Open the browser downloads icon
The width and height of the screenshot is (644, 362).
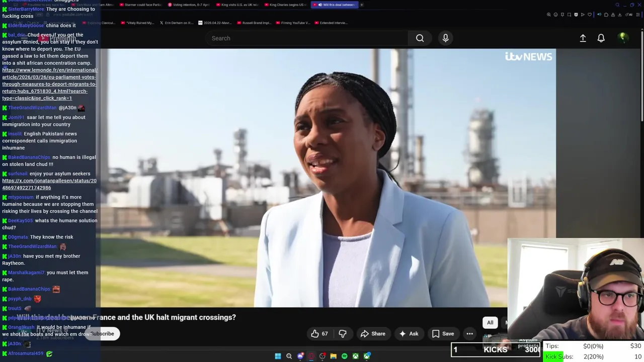click(619, 15)
